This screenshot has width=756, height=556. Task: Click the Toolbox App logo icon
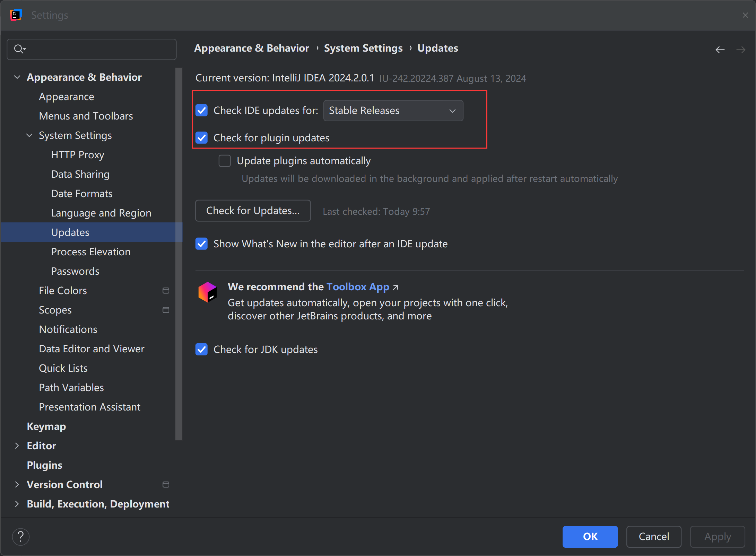pos(207,292)
